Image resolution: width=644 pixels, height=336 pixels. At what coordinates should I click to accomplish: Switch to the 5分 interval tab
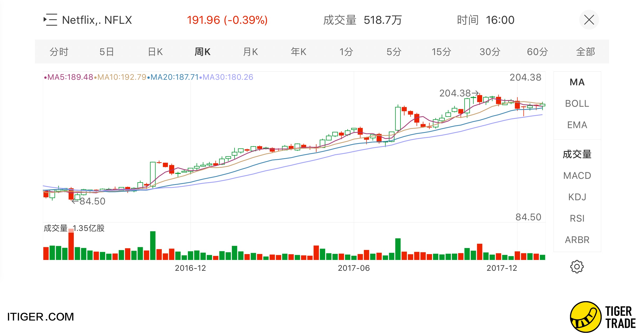coord(394,52)
